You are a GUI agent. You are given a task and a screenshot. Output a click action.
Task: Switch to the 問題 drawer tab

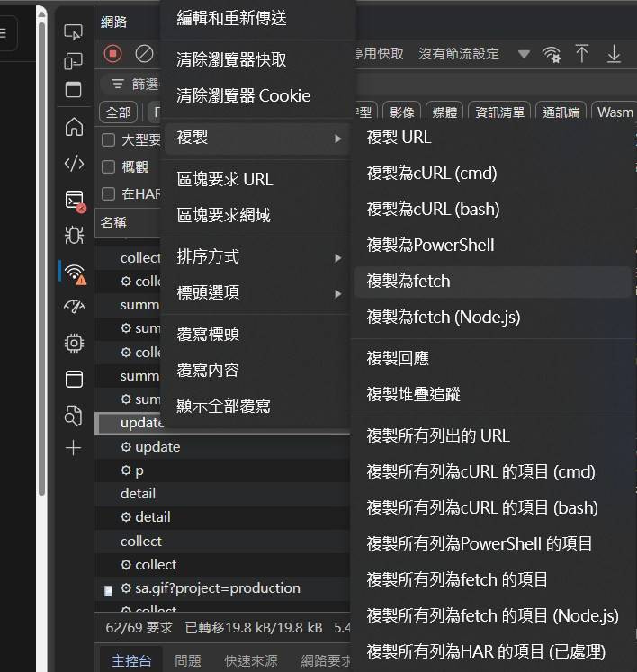point(188,660)
